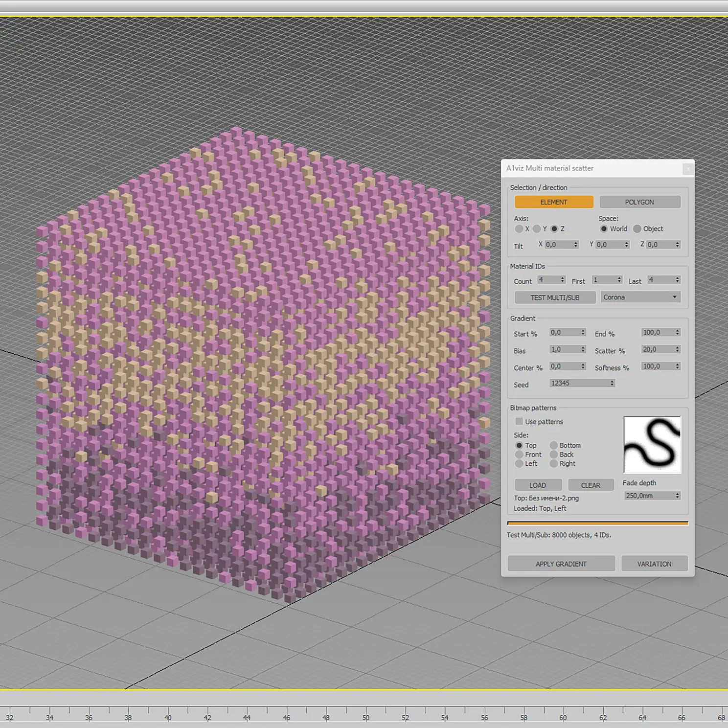
Task: Adjust the Fade depth spinner
Action: (678, 496)
